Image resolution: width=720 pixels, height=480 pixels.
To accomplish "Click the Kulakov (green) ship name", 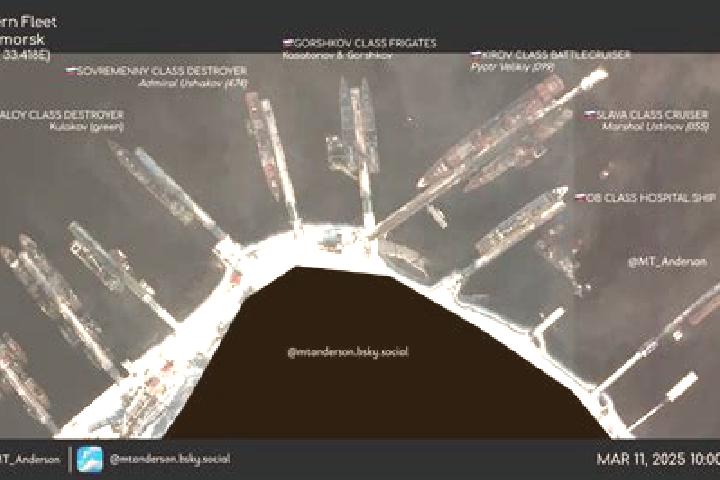I will click(87, 126).
